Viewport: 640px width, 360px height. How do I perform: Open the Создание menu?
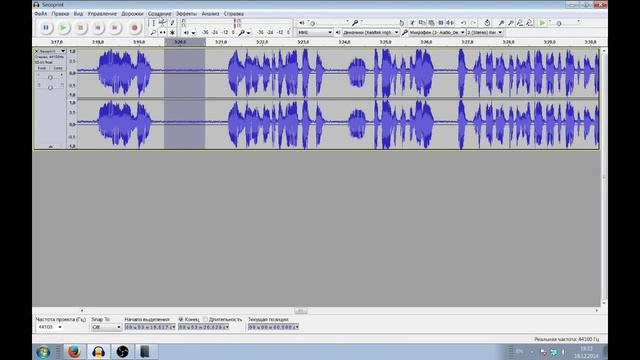click(160, 13)
